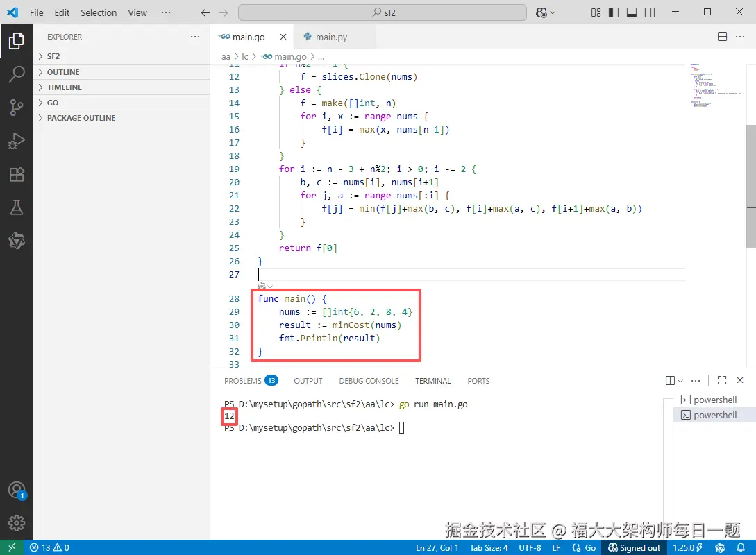Image resolution: width=756 pixels, height=555 pixels.
Task: Expand the TIMELINE section
Action: pyautogui.click(x=122, y=87)
